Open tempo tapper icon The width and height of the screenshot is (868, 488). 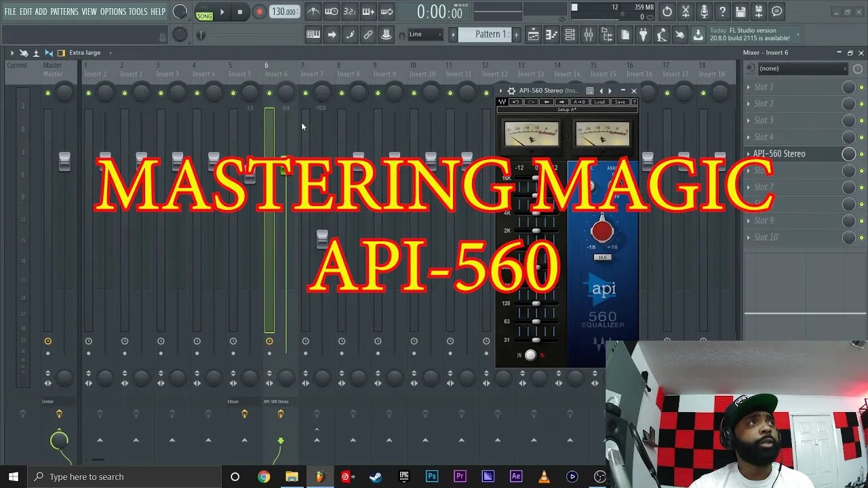662,35
